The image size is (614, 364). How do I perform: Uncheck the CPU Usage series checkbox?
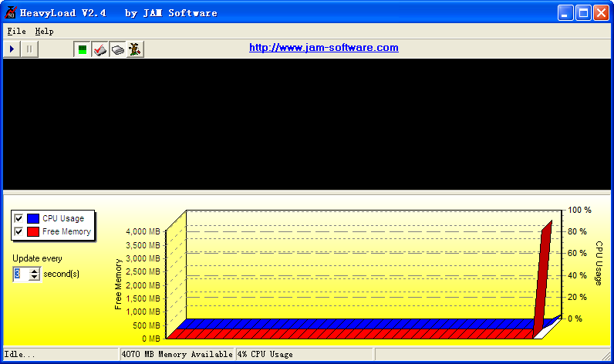click(19, 218)
